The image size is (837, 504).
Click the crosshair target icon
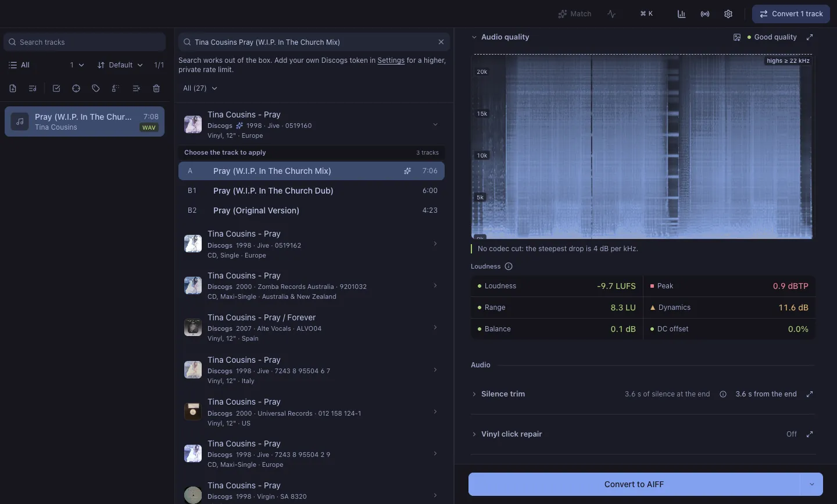(x=76, y=88)
